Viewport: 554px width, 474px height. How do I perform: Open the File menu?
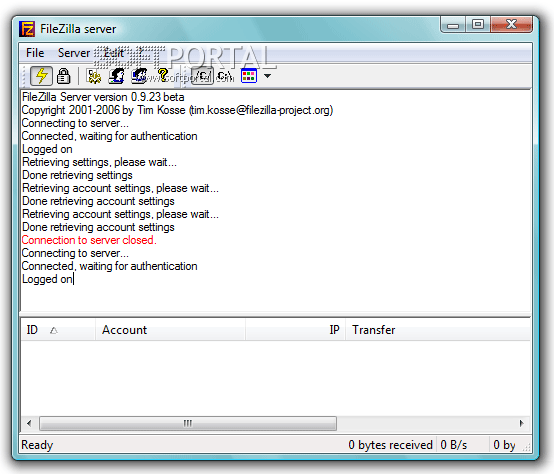(35, 53)
